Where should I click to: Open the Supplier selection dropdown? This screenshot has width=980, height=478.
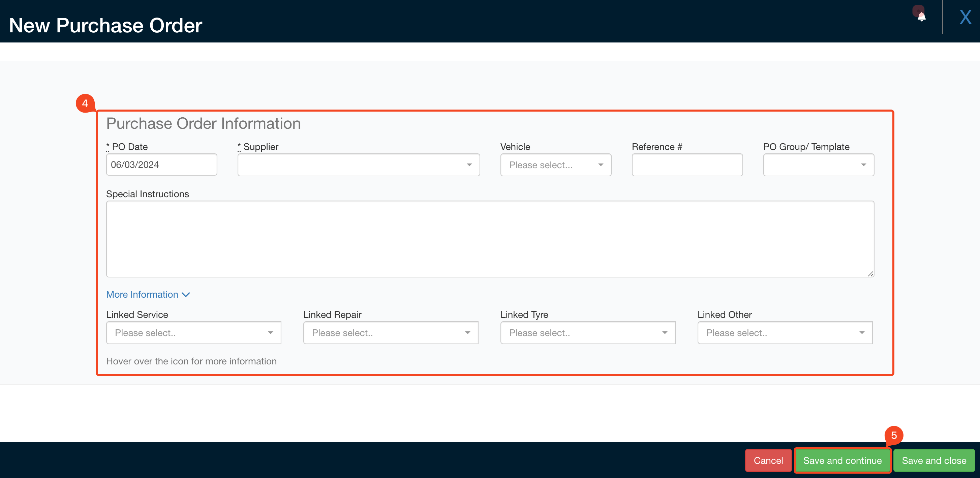coord(358,165)
